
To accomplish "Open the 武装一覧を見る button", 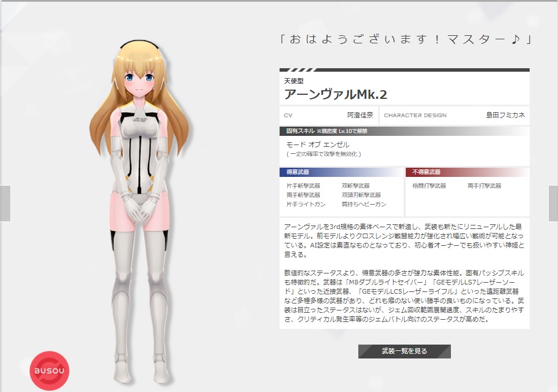I will coord(404,351).
